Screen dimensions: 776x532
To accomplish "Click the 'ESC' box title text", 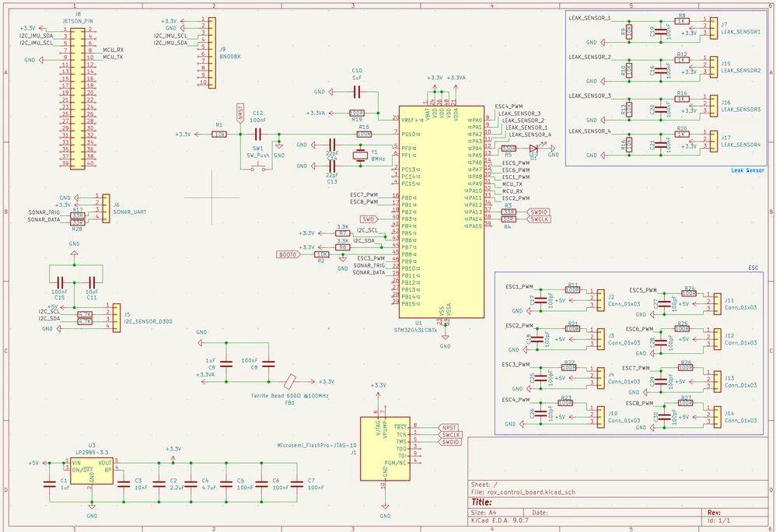I will click(753, 268).
